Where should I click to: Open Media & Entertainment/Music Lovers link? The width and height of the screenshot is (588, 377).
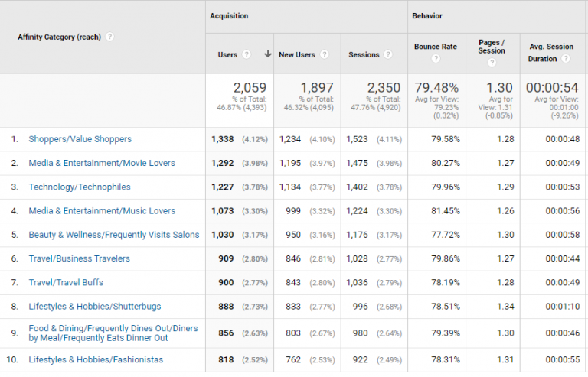102,211
